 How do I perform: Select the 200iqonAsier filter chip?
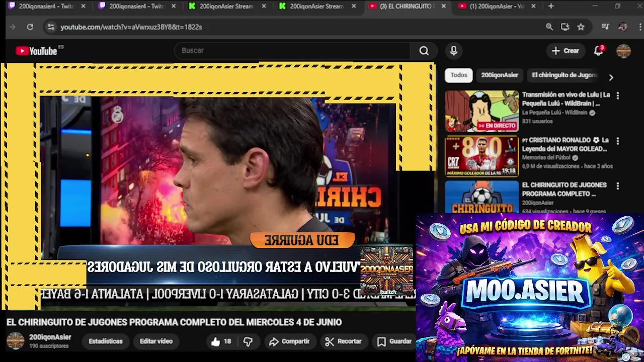pos(499,75)
